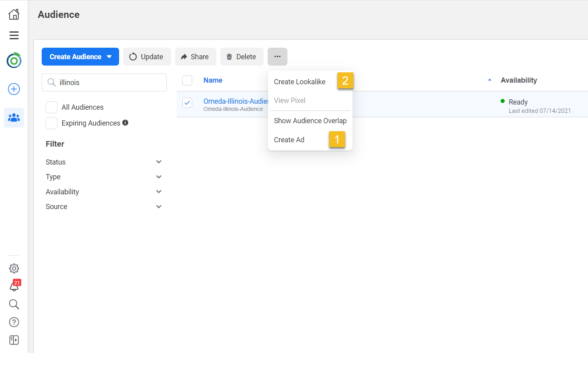Click the Delete button
The image size is (588, 374).
pos(242,57)
